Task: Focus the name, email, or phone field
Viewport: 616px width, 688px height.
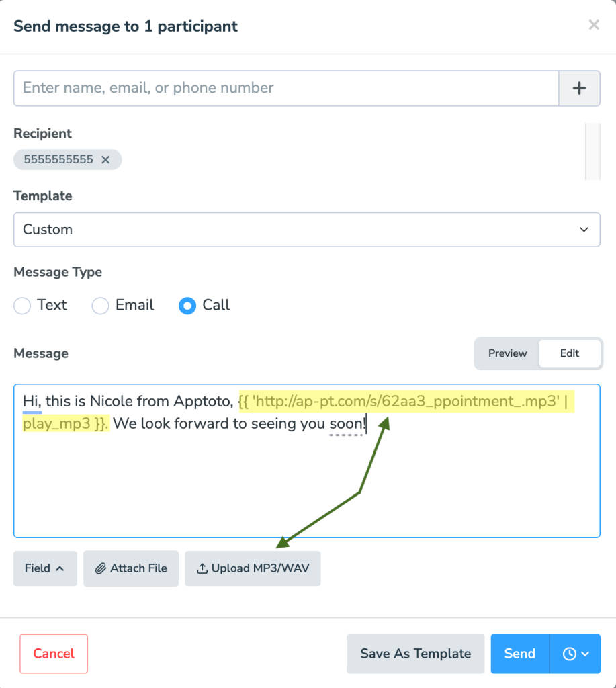Action: pos(286,88)
